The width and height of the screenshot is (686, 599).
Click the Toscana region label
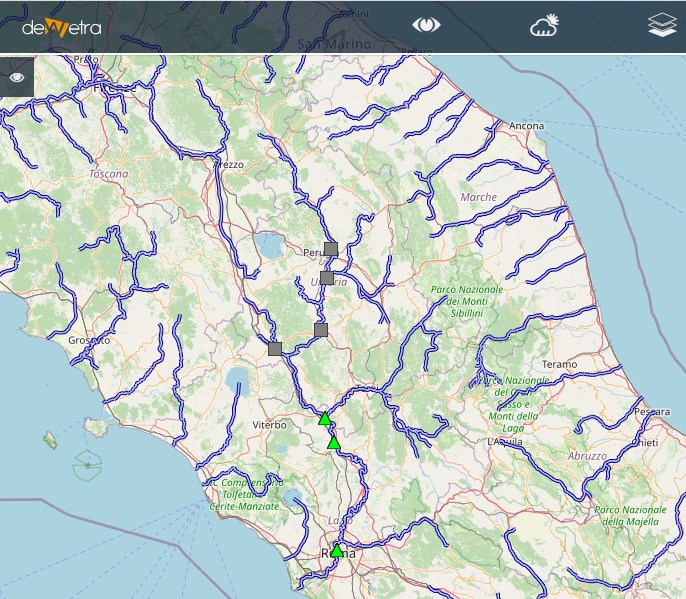[x=109, y=174]
